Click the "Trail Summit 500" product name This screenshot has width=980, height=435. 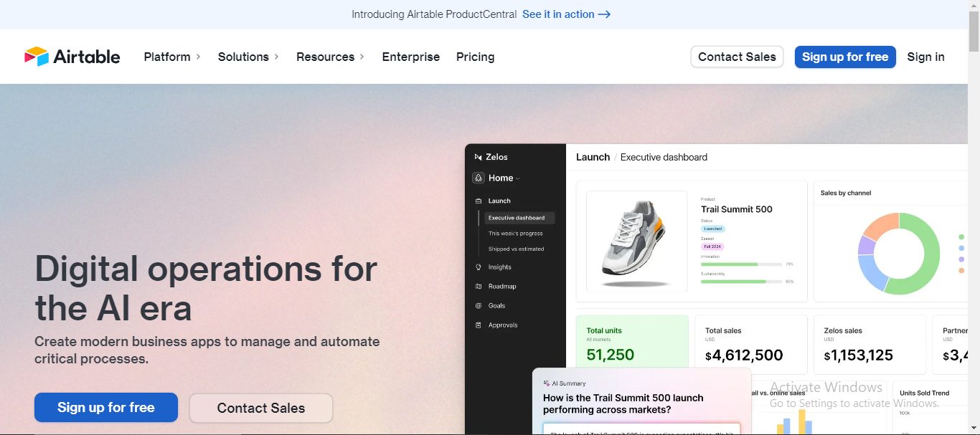pyautogui.click(x=737, y=209)
